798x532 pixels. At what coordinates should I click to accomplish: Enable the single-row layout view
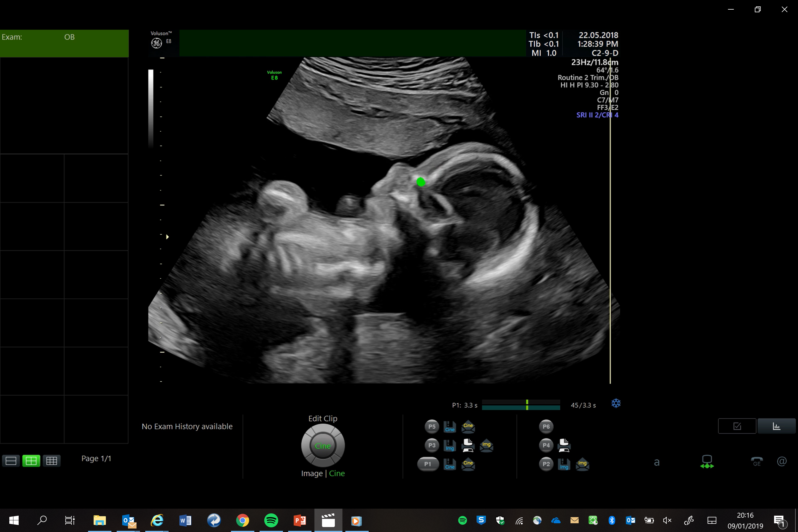(11, 461)
